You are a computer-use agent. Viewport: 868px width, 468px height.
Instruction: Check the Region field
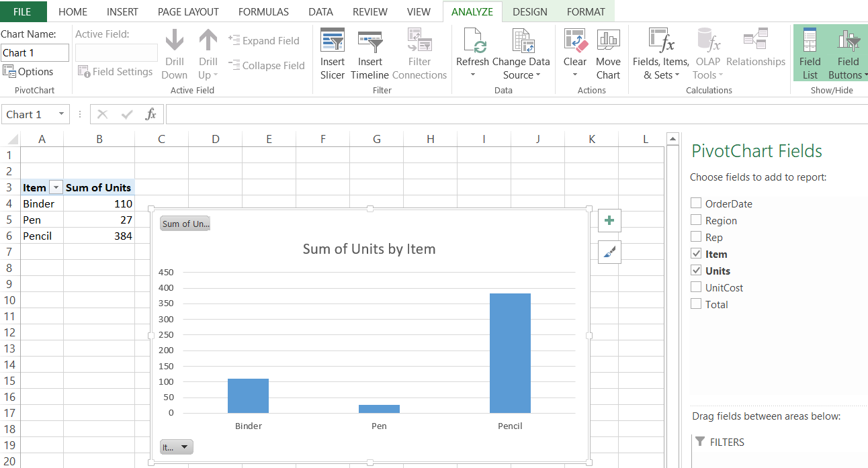pos(696,220)
